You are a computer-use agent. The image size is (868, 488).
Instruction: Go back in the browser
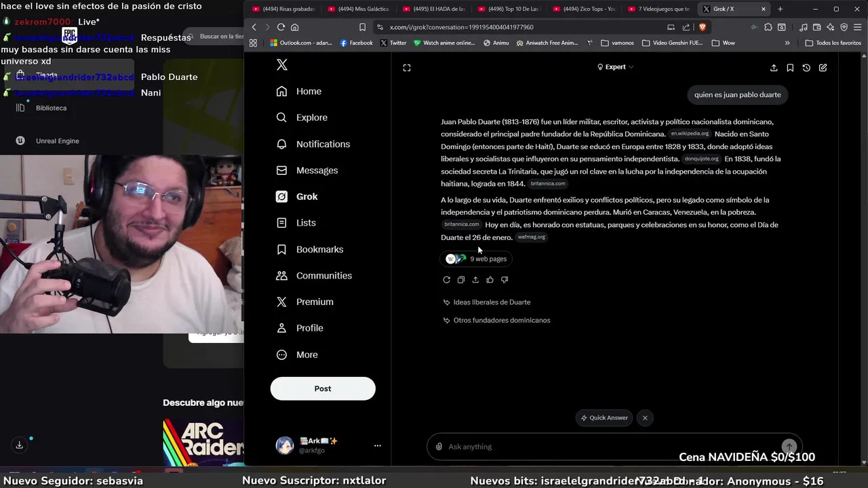pyautogui.click(x=254, y=27)
